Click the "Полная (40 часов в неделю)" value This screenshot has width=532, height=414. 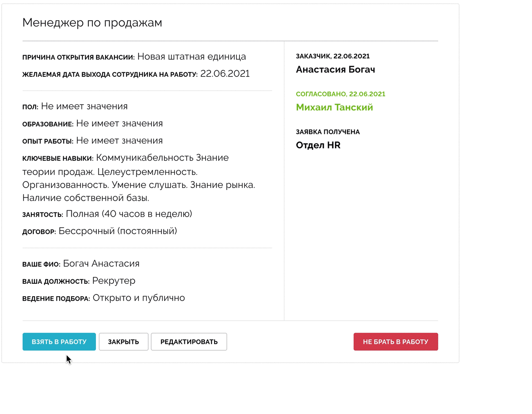tap(129, 214)
